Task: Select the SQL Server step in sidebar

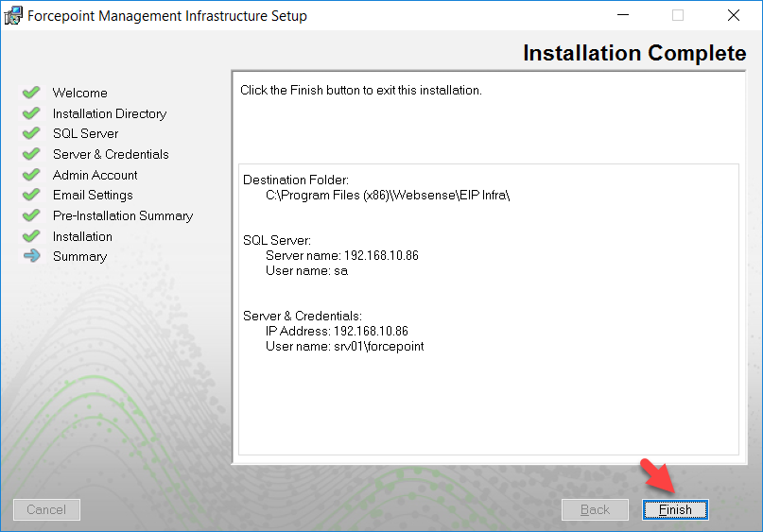Action: [x=86, y=134]
